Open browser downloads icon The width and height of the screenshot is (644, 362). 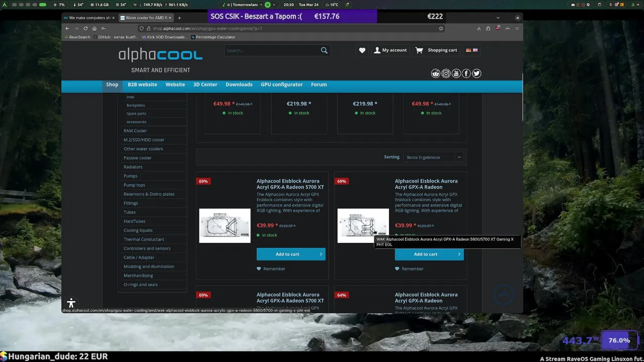pos(478,28)
